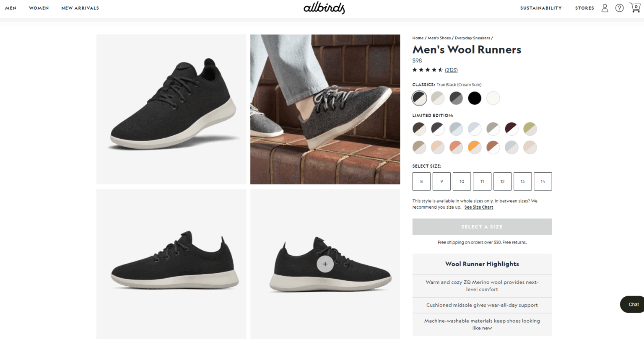
Task: Open the reviews link showing 2125
Action: pyautogui.click(x=451, y=70)
